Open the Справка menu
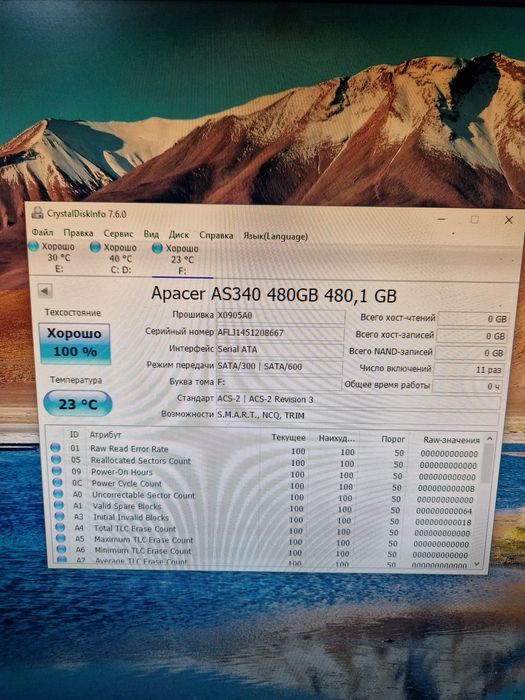Image resolution: width=525 pixels, height=700 pixels. pyautogui.click(x=216, y=235)
